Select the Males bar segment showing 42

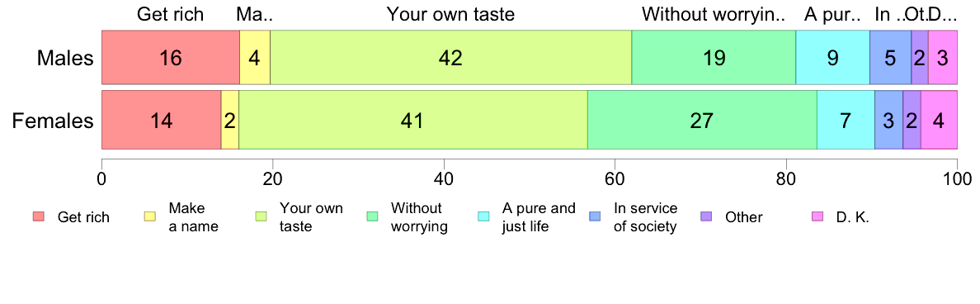point(450,58)
